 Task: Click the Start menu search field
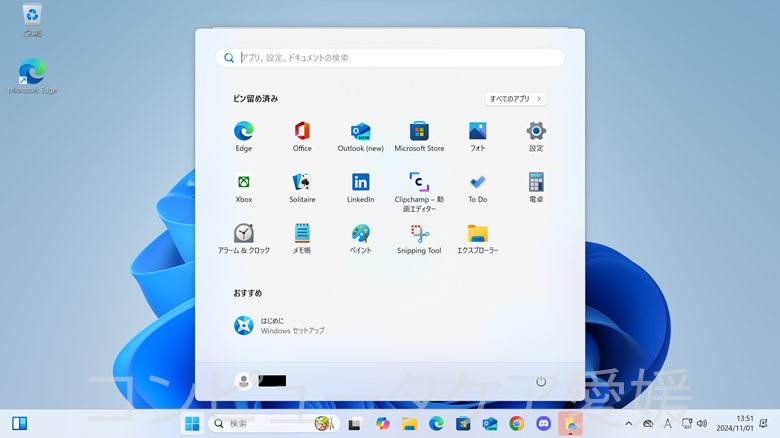[390, 58]
